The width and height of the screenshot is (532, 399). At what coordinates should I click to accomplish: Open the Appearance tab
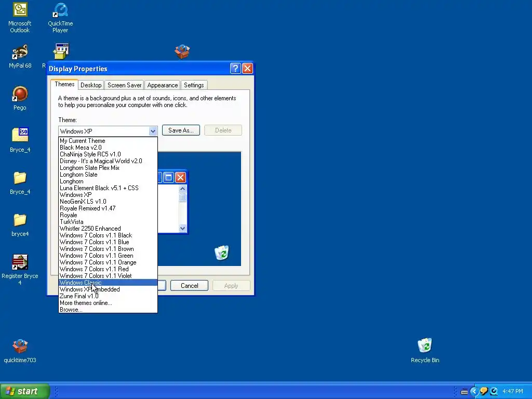tap(163, 85)
